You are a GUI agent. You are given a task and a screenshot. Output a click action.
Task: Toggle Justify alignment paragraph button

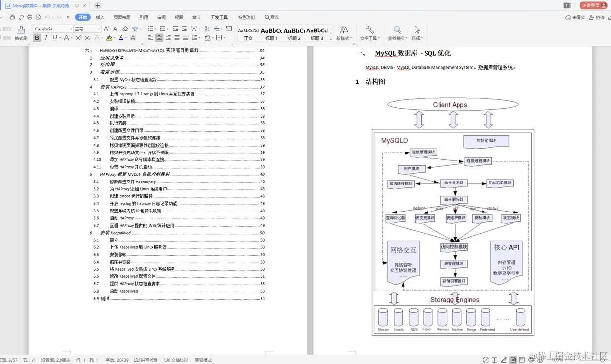point(177,38)
